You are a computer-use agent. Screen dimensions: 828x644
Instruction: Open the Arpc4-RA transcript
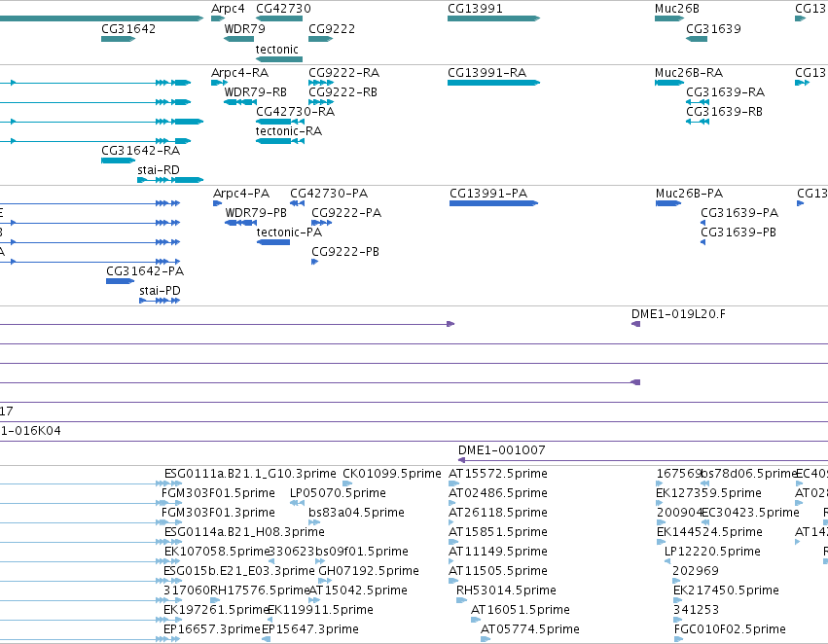coord(219,83)
